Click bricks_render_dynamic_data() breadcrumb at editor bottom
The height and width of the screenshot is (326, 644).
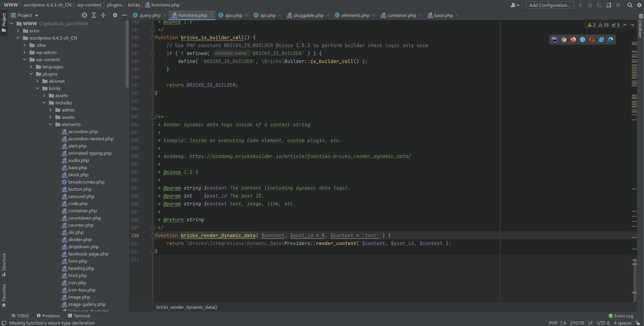pos(187,307)
